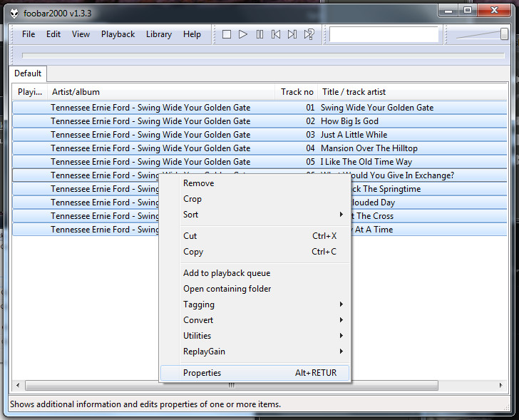Open the Library menu
This screenshot has width=519, height=420.
(x=159, y=34)
